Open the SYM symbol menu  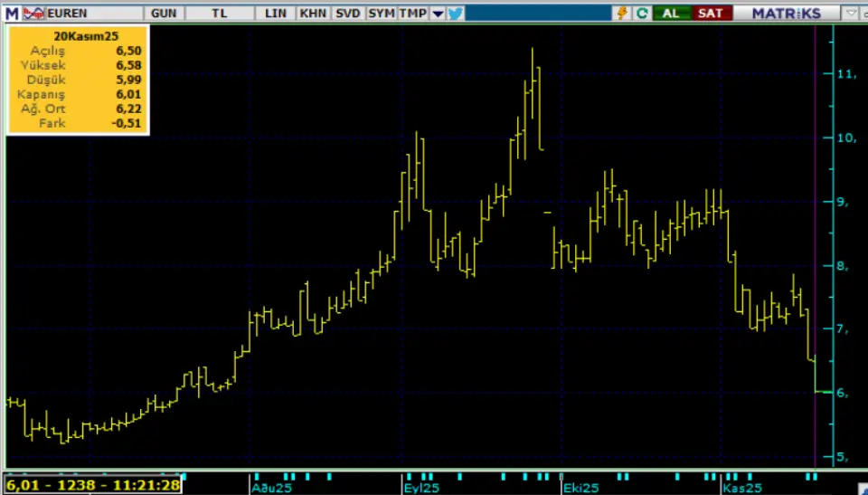381,14
